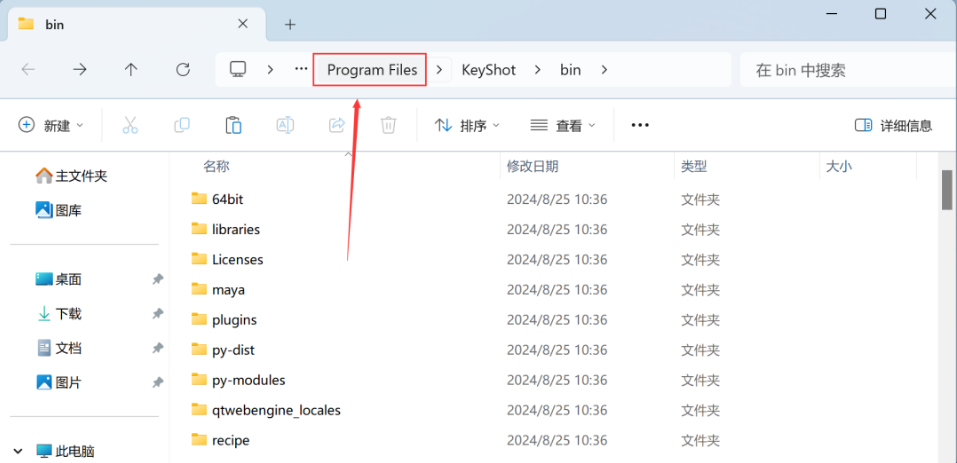Click the vertical scrollbar thumb
The height and width of the screenshot is (463, 957).
coord(947,190)
